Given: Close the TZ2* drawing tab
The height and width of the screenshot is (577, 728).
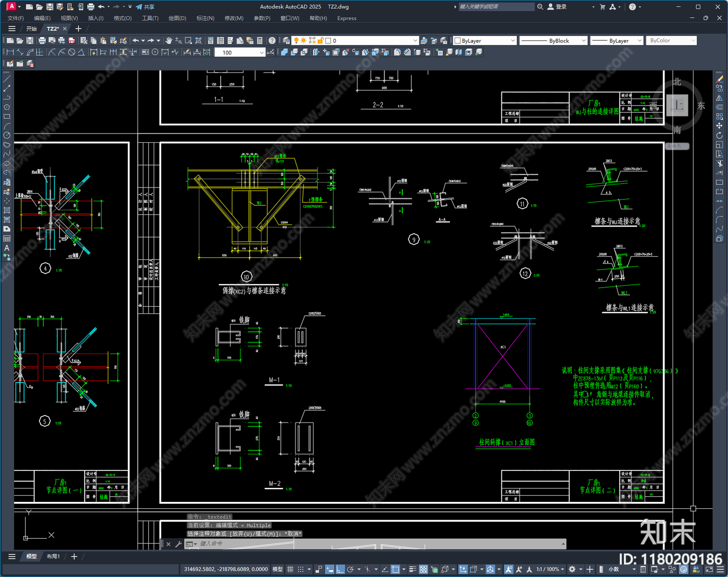Looking at the screenshot, I should 65,29.
